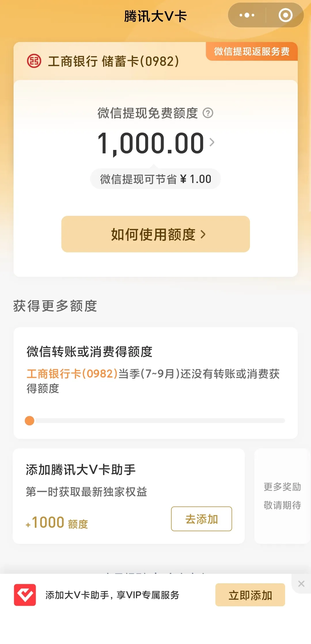Open the three-dot more options menu
Screen dimensions: 311x644
[x=247, y=15]
